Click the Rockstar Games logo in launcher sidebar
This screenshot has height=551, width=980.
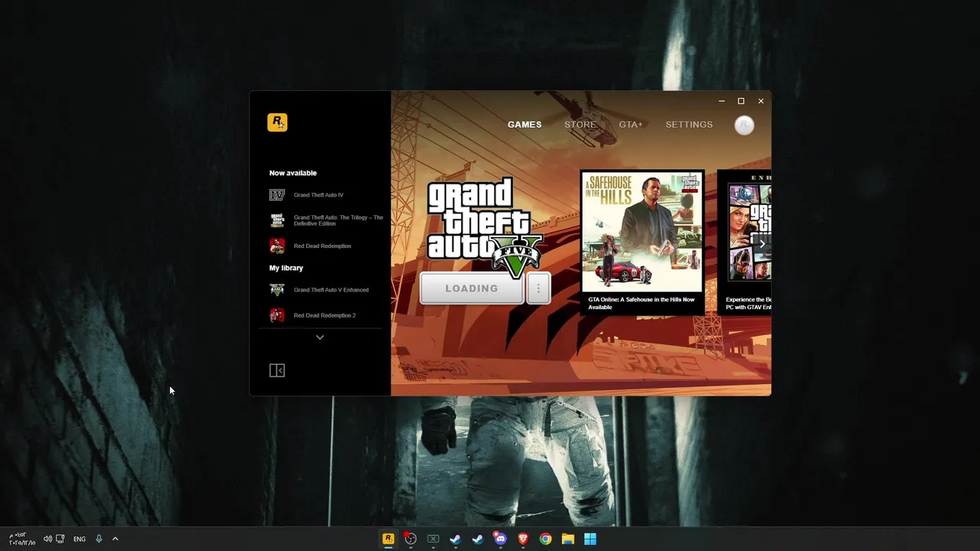(277, 122)
